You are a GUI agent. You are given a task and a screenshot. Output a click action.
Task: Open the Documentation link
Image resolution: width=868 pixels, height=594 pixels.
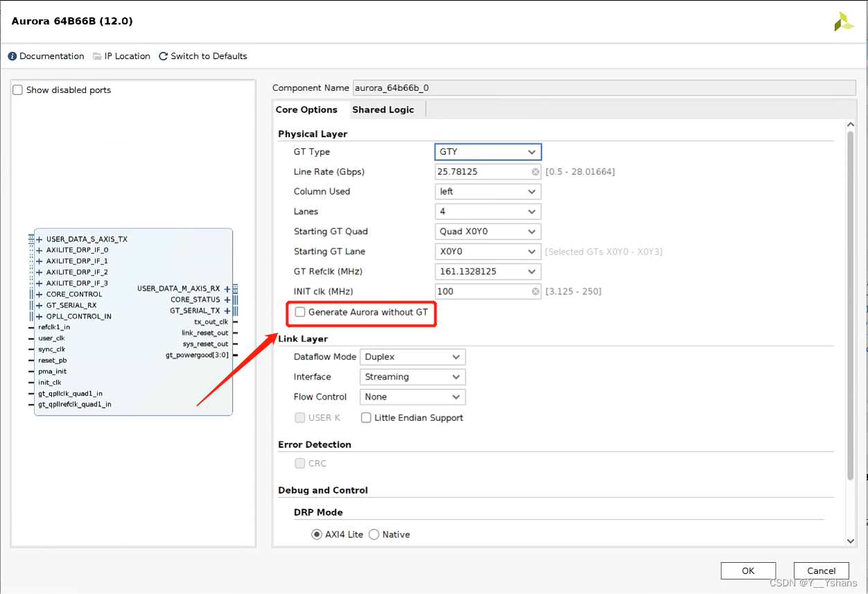point(52,56)
